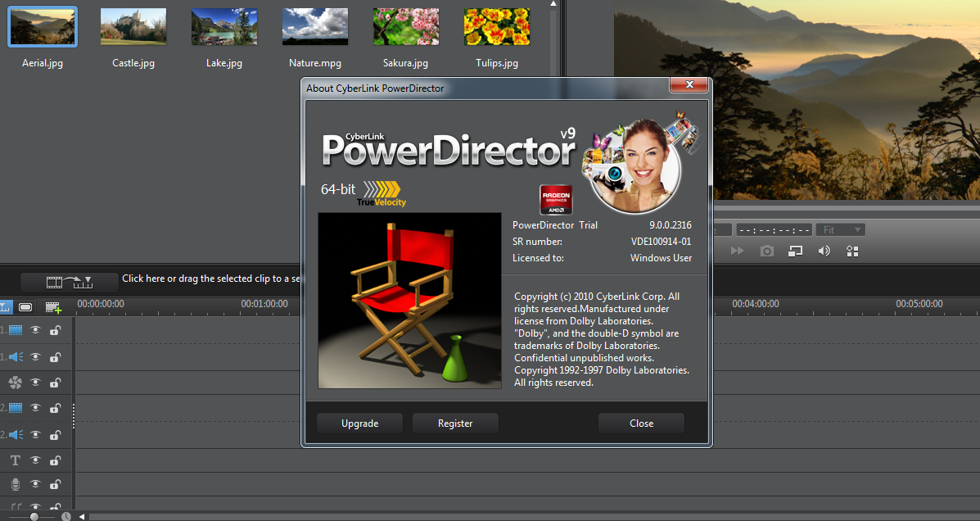980x521 pixels.
Task: Toggle visibility of audio track 1
Action: tap(36, 357)
